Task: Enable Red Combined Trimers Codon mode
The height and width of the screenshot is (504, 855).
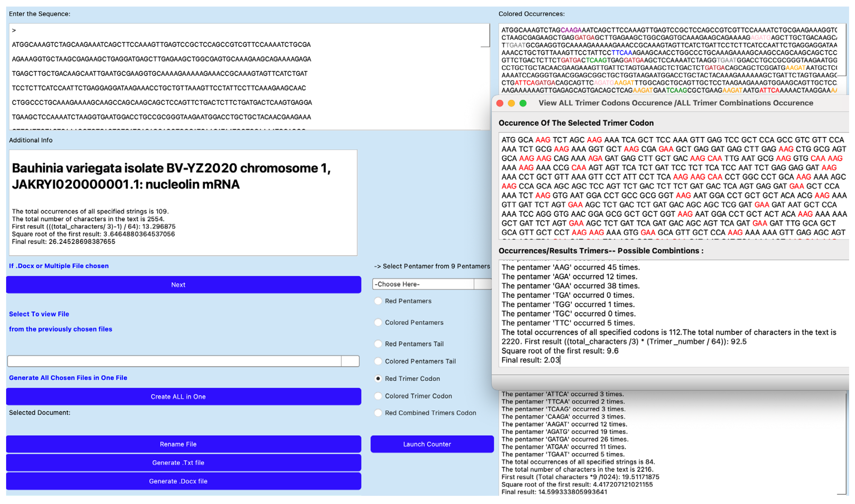Action: click(378, 413)
